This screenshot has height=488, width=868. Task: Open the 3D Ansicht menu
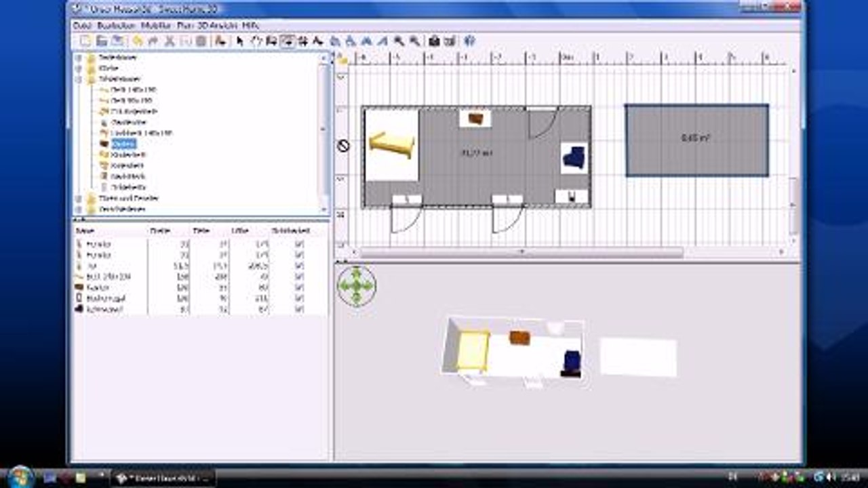pyautogui.click(x=216, y=25)
